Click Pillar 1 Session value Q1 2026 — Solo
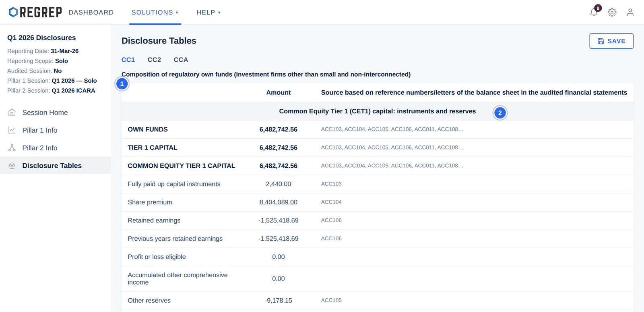 [74, 81]
